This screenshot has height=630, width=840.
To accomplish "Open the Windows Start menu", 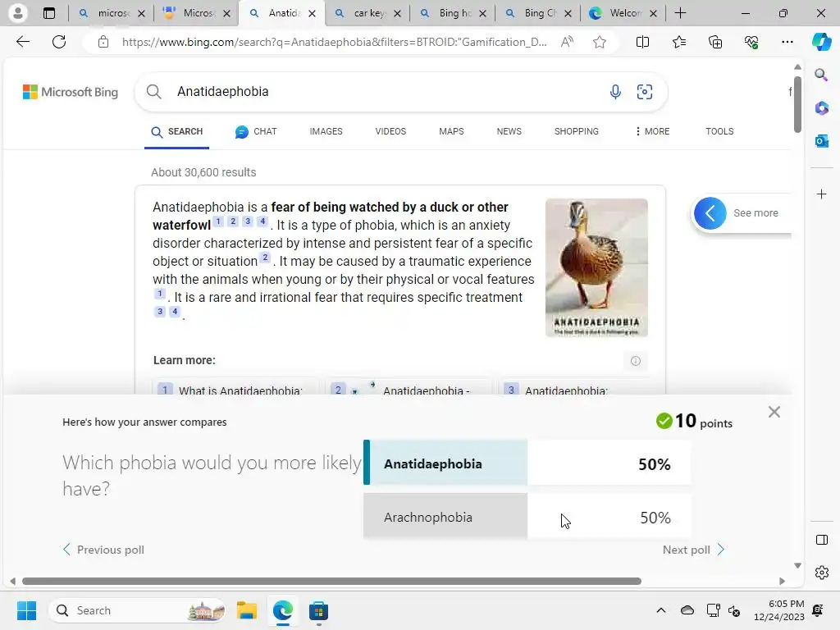I will (26, 610).
